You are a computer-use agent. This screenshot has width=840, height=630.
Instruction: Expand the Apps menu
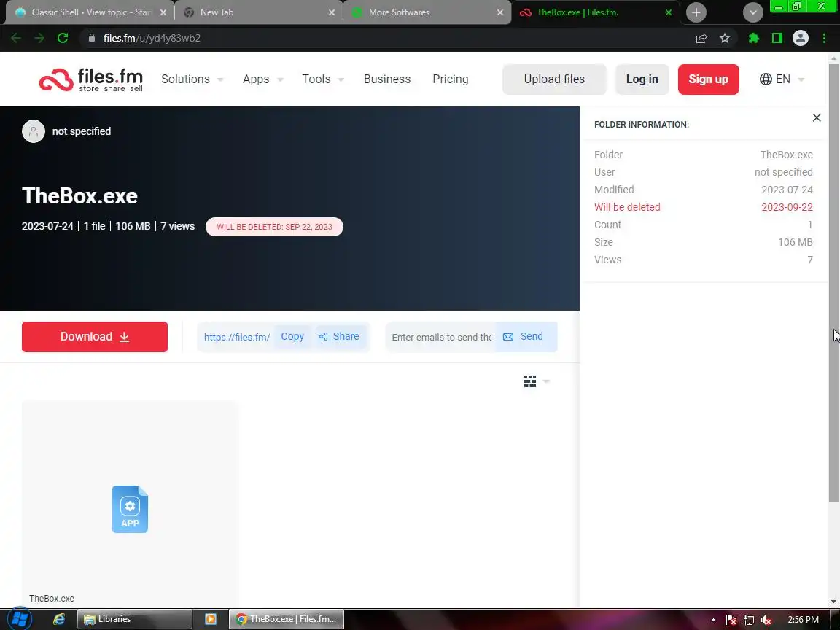pos(262,79)
